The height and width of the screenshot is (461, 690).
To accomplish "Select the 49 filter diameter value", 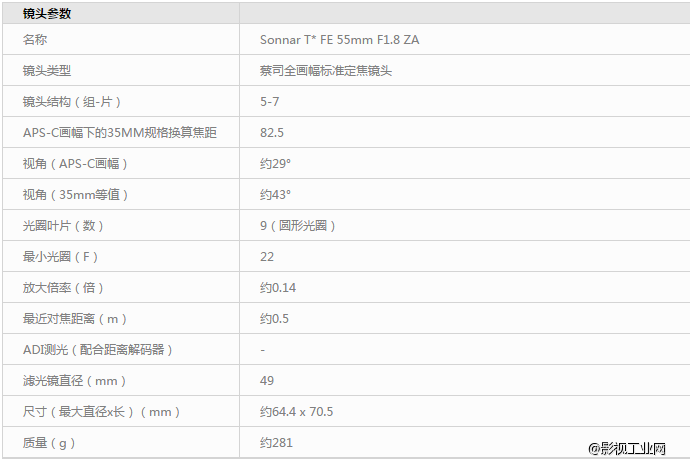I will point(267,381).
